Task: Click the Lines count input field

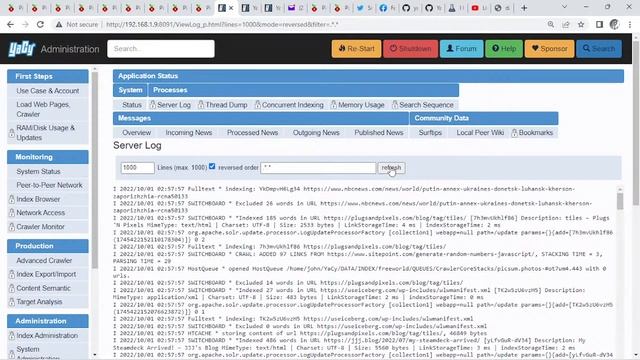Action: (x=137, y=168)
